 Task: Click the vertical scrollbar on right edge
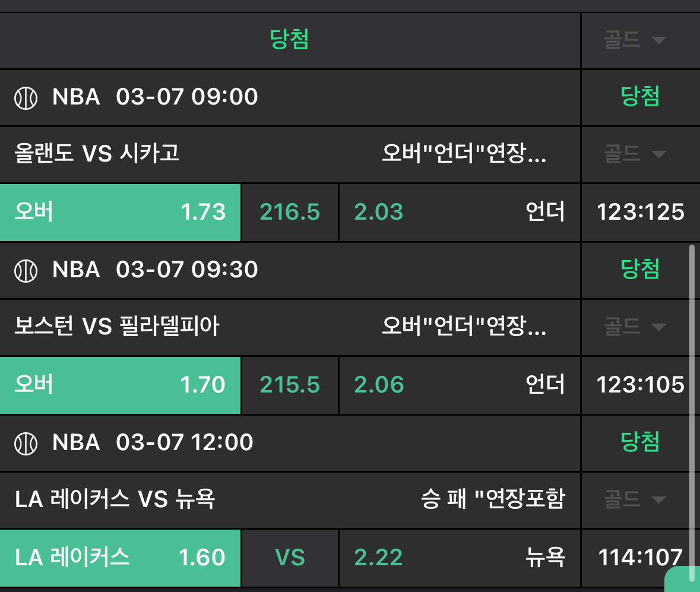tap(692, 410)
